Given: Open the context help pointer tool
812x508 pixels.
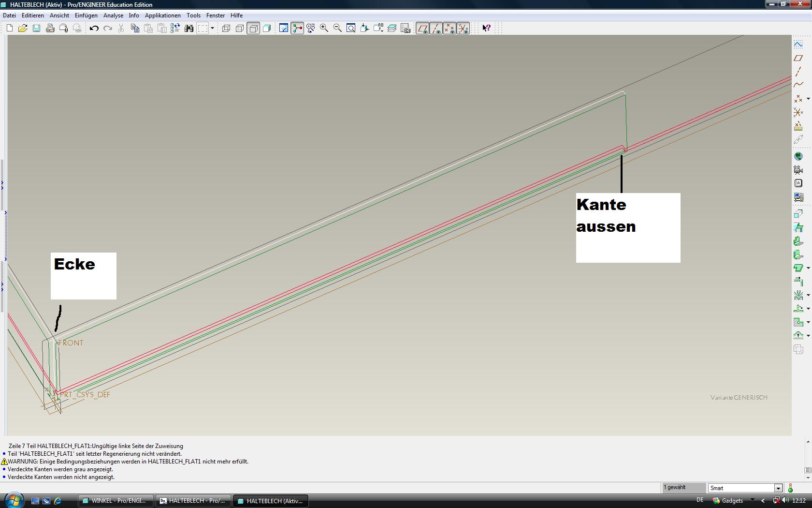Looking at the screenshot, I should pyautogui.click(x=487, y=28).
